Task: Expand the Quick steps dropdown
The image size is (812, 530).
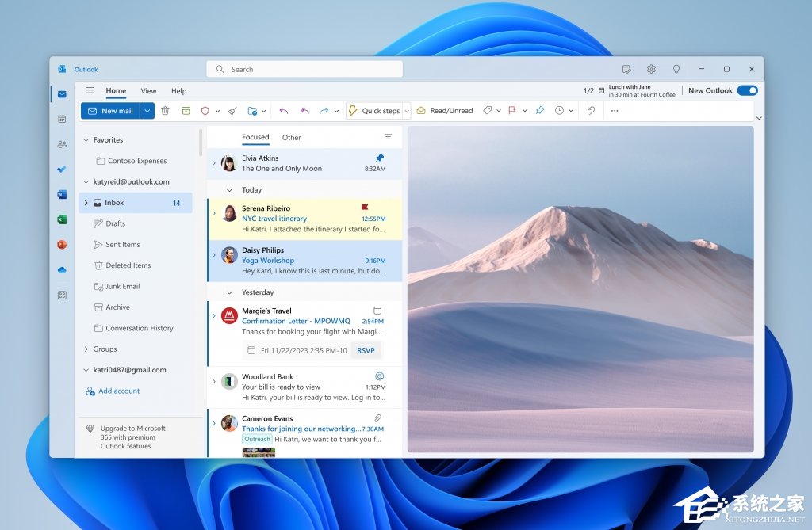Action: (x=407, y=111)
